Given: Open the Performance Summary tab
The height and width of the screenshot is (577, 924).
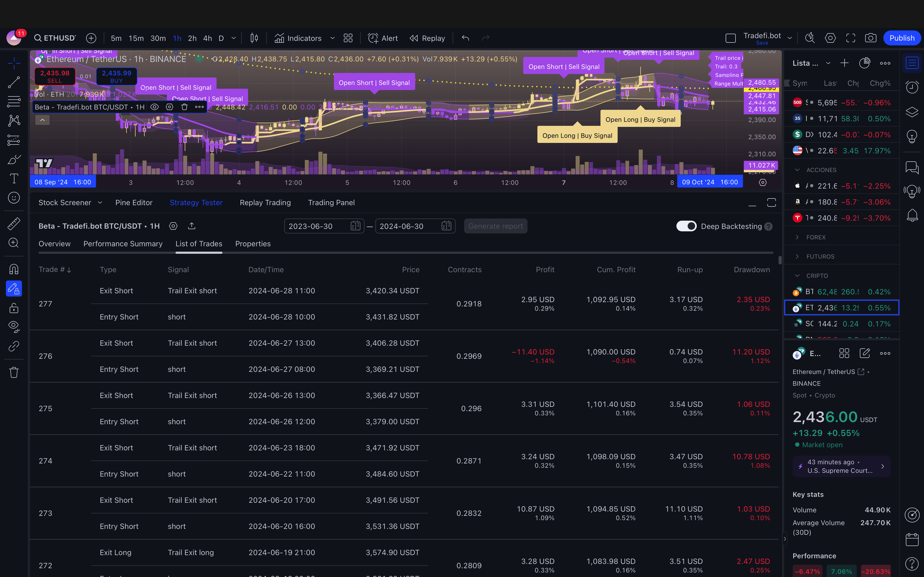Looking at the screenshot, I should (122, 244).
